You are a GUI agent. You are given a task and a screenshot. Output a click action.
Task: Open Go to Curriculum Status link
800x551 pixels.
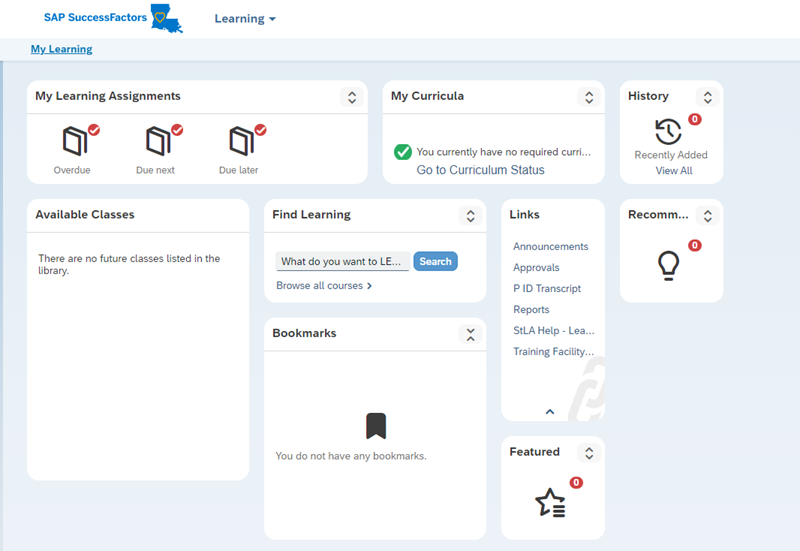point(480,170)
